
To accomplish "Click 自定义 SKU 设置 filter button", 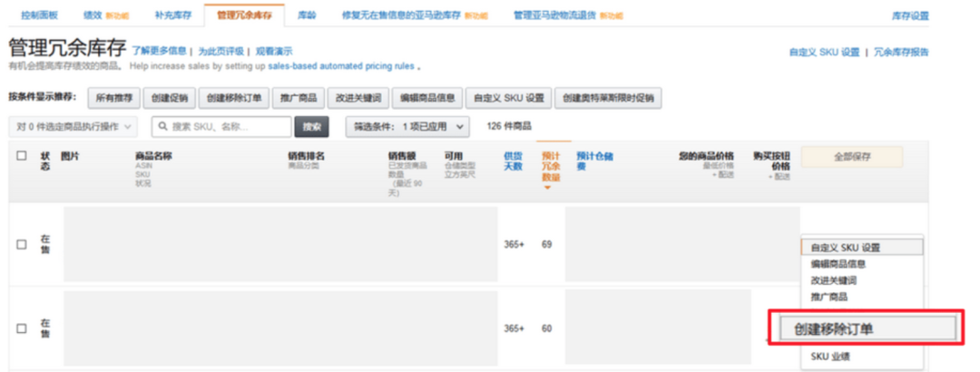I will [509, 98].
